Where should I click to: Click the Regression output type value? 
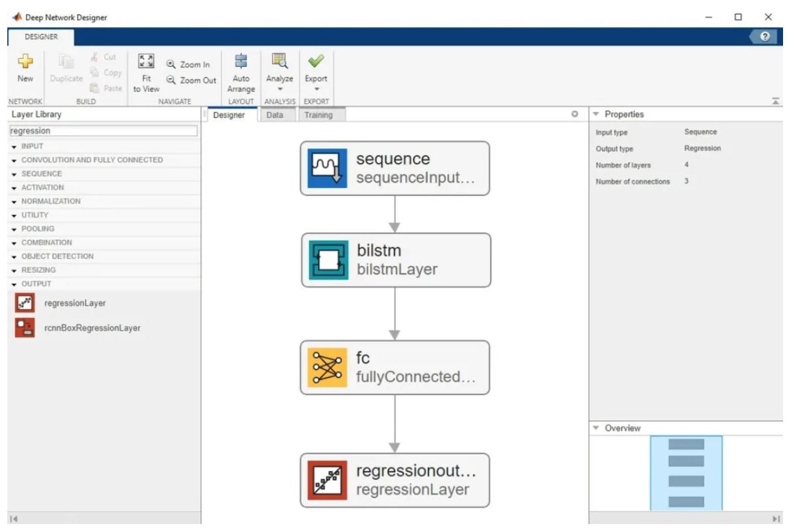coord(702,148)
